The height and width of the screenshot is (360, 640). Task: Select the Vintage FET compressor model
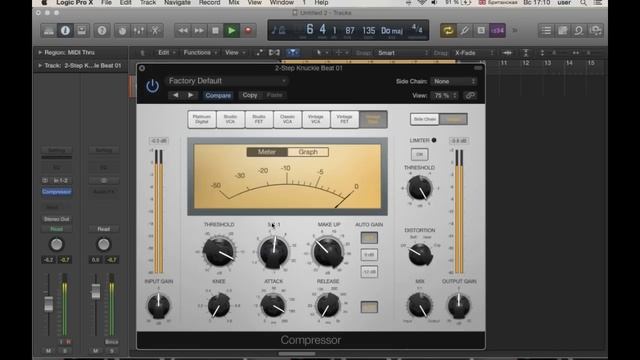pyautogui.click(x=344, y=119)
